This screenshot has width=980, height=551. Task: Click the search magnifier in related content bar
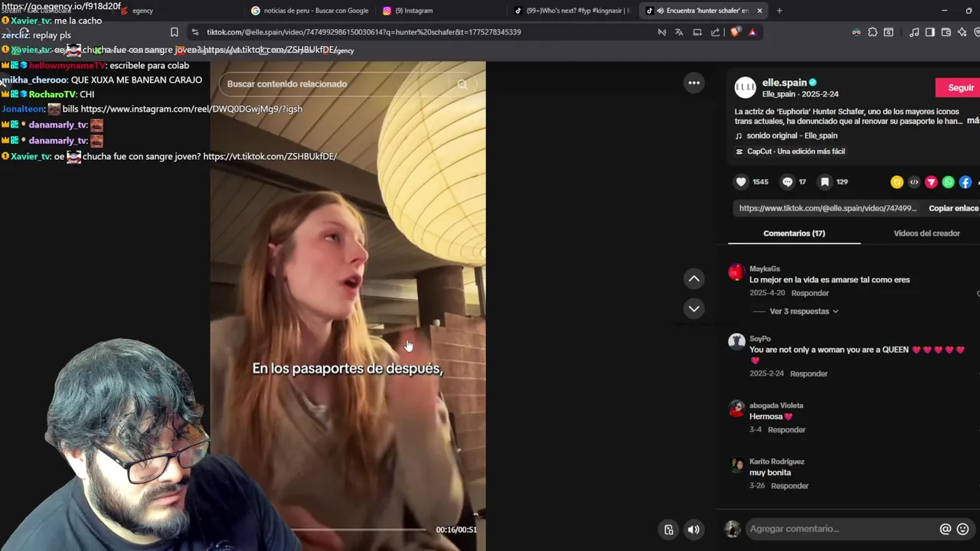click(462, 84)
